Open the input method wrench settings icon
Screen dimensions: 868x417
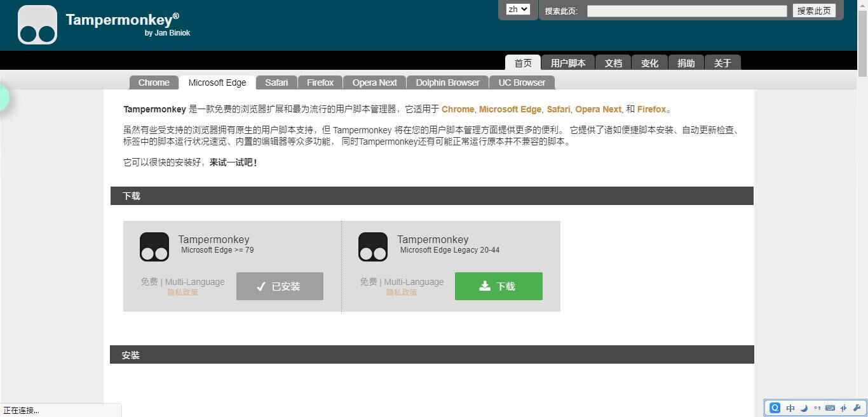click(x=857, y=408)
